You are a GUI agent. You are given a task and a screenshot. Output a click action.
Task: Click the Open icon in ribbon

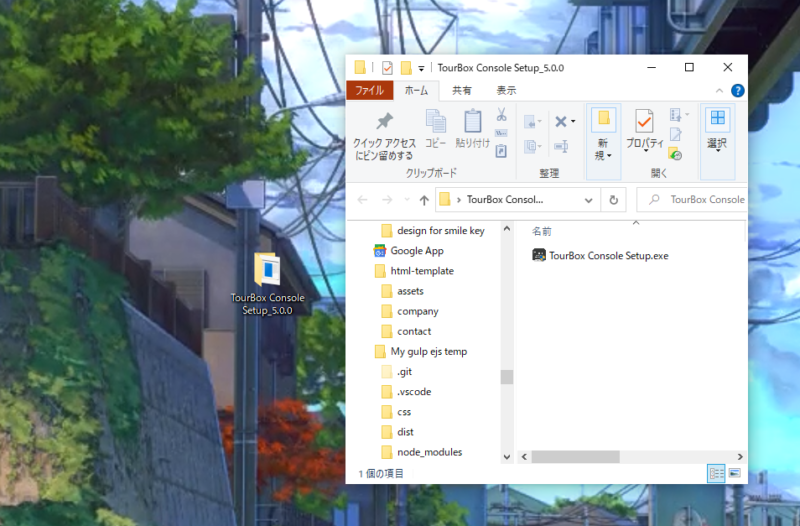[676, 115]
